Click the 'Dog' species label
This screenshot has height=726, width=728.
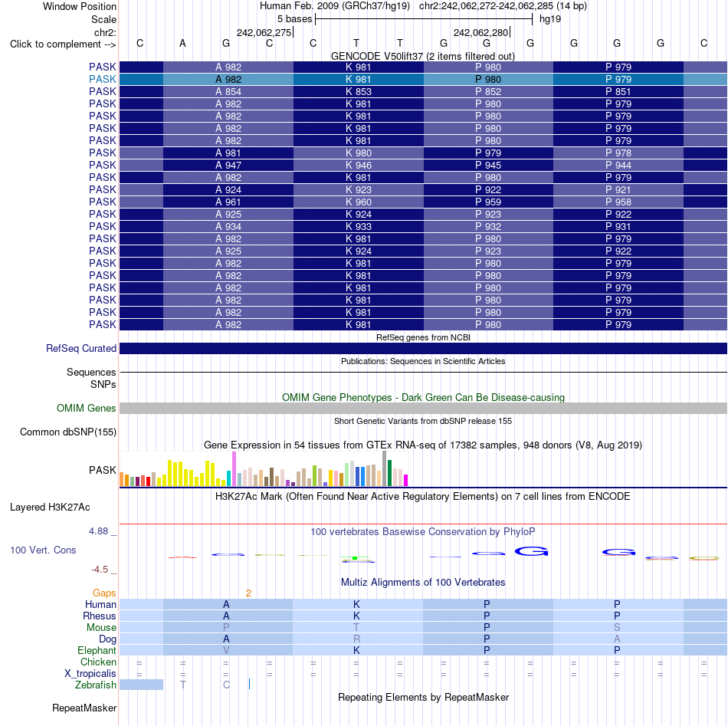pyautogui.click(x=107, y=639)
